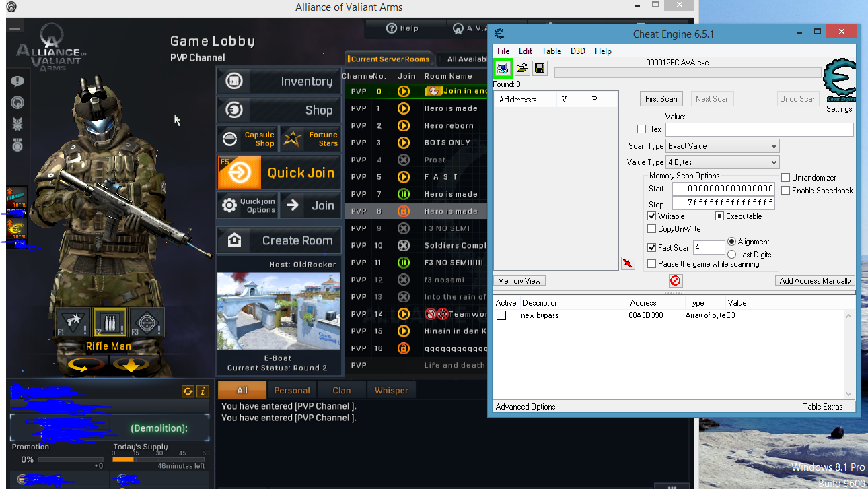The width and height of the screenshot is (868, 489).
Task: Click the yellow down arrow icon under Rifle Man
Action: coord(131,365)
